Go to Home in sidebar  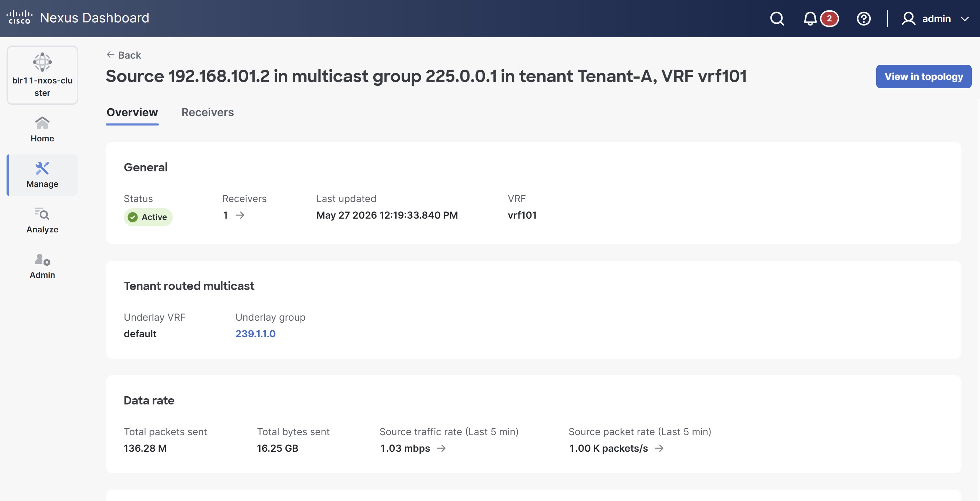click(x=42, y=129)
